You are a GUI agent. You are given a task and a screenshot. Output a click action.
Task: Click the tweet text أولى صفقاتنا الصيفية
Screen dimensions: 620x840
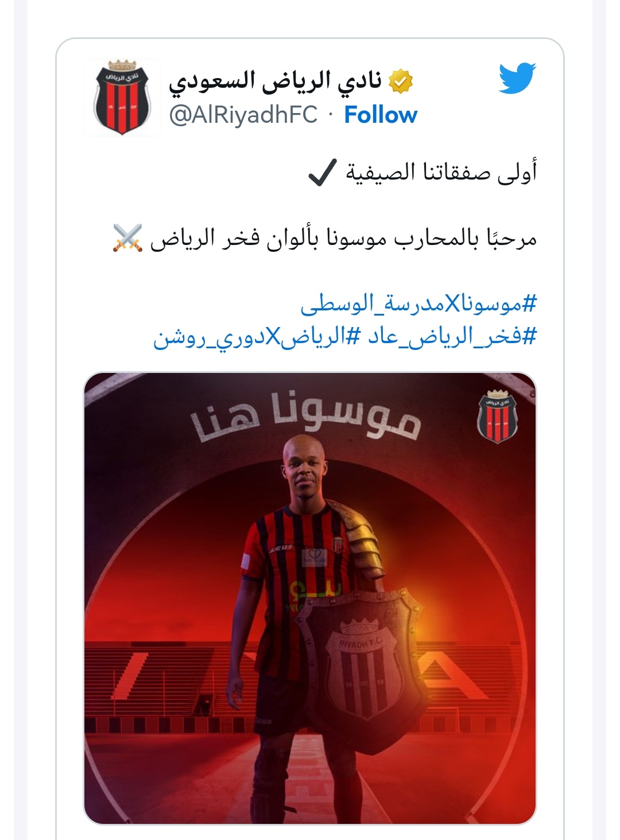click(441, 172)
